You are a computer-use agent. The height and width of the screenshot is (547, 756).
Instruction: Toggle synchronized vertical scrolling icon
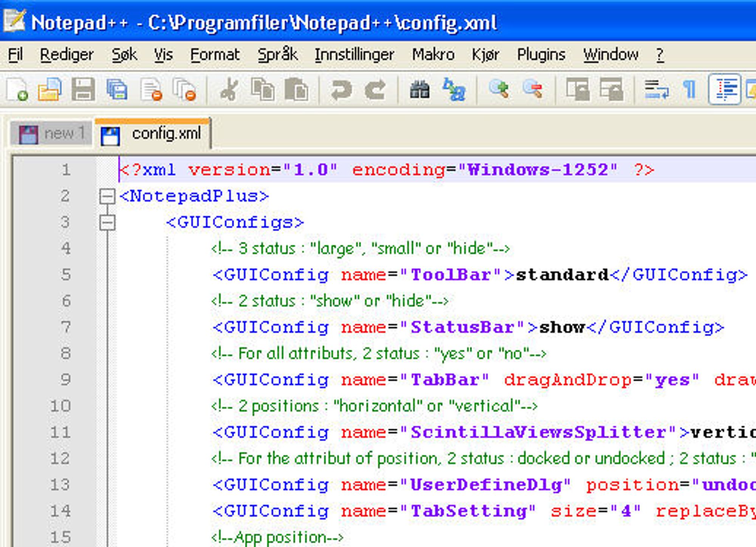577,89
